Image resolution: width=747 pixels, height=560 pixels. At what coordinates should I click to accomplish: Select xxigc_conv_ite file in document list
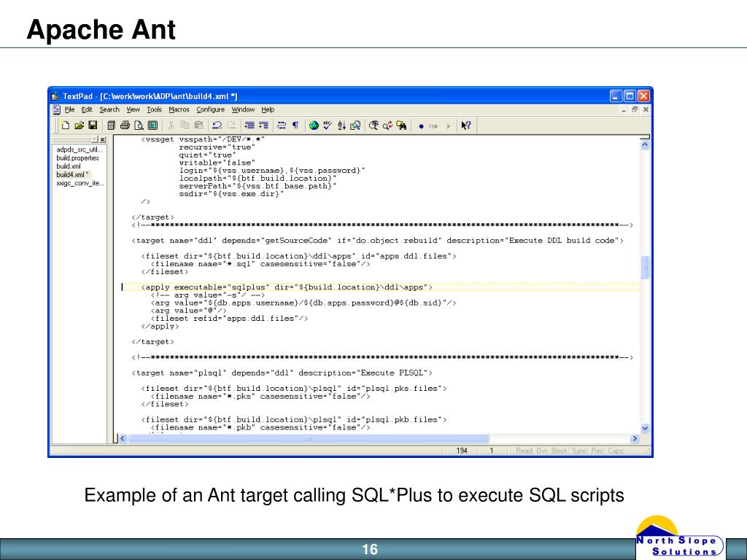(80, 183)
